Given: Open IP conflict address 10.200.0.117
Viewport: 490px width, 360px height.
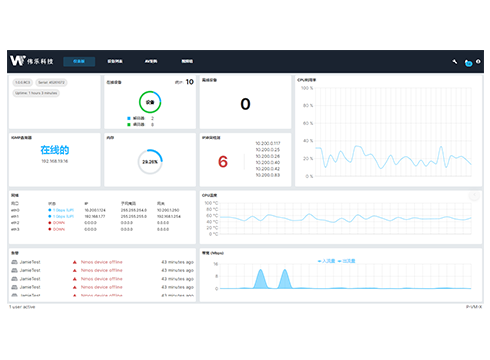Looking at the screenshot, I should (268, 143).
